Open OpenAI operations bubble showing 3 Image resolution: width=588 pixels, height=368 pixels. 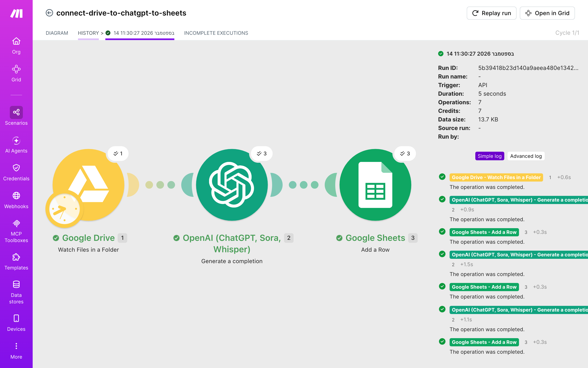pyautogui.click(x=262, y=153)
